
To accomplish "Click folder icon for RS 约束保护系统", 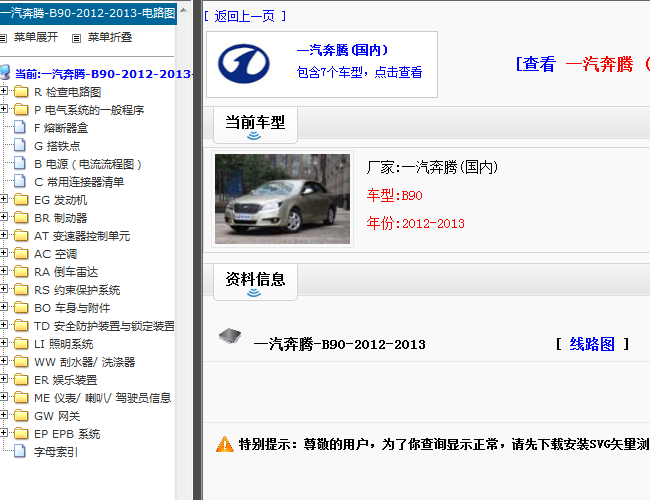I will pos(21,289).
